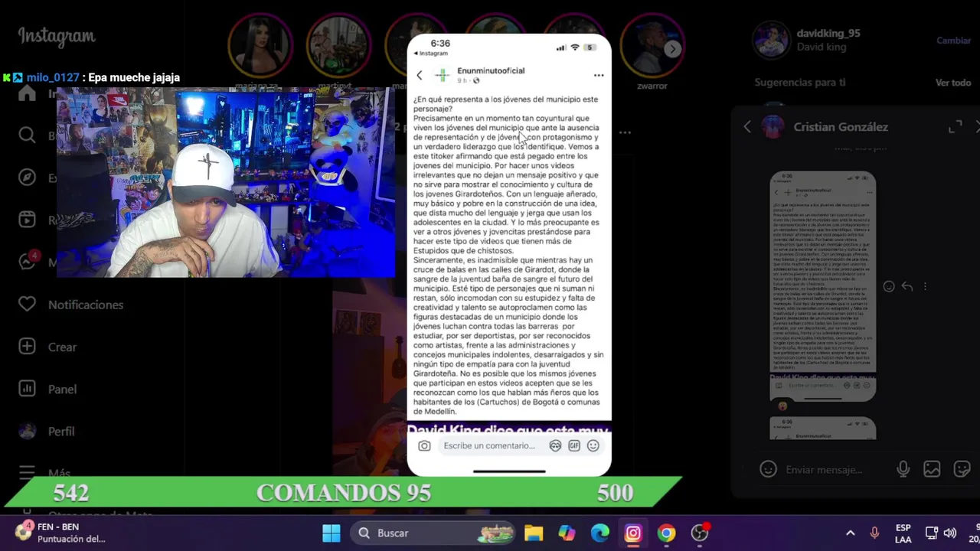The height and width of the screenshot is (551, 980).
Task: Reply to the chat image message
Action: [x=907, y=286]
